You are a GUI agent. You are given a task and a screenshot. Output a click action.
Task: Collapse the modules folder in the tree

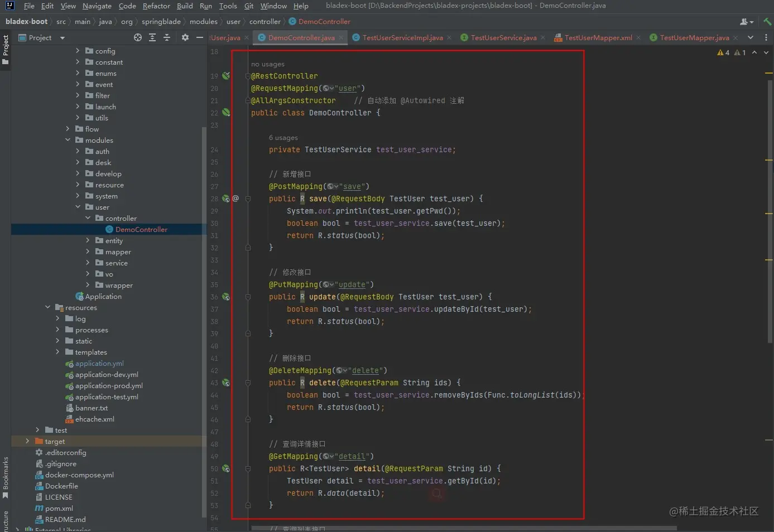(x=68, y=140)
